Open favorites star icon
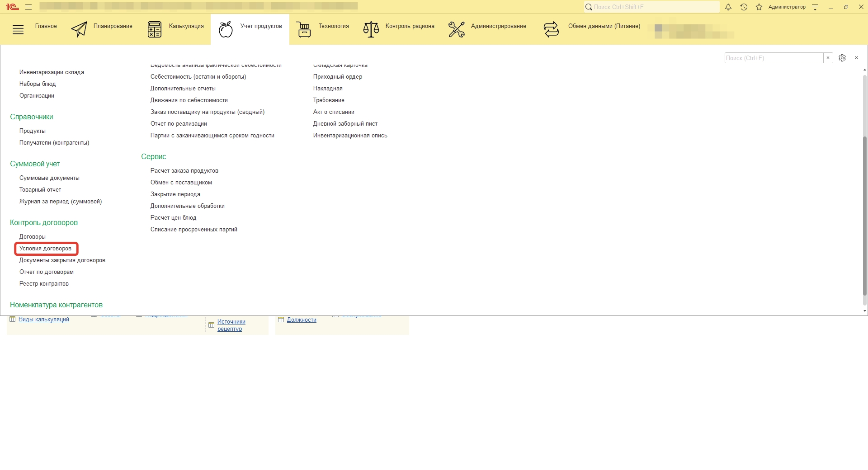 click(x=759, y=7)
